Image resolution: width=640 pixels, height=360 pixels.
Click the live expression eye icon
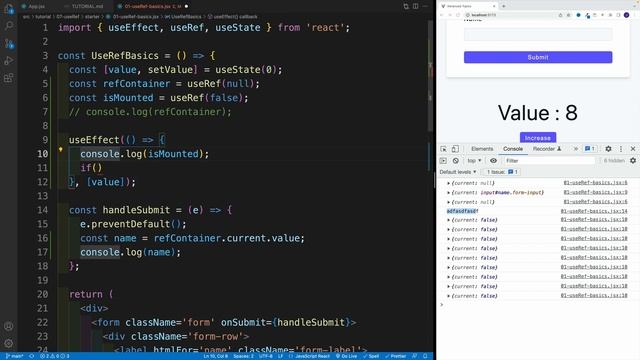point(493,161)
